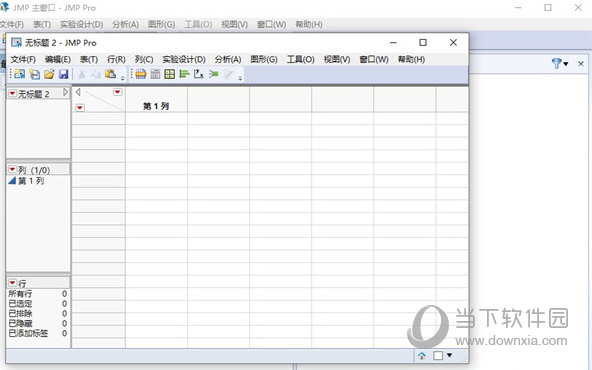The height and width of the screenshot is (370, 592).
Task: Click the greyed-out pencil toolbar icon
Action: (229, 74)
